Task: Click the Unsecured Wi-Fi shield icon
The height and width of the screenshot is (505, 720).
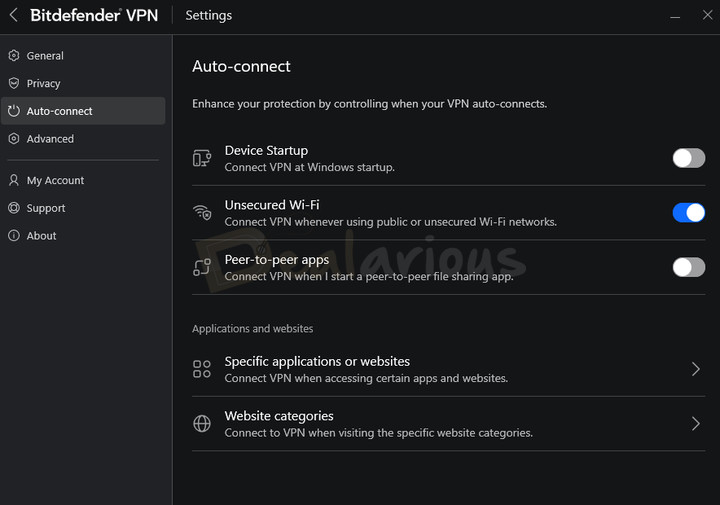Action: point(202,213)
